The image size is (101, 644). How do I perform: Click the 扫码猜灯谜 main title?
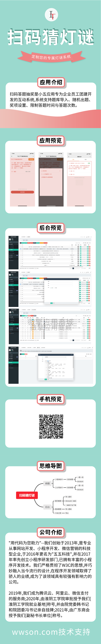pos(51,37)
